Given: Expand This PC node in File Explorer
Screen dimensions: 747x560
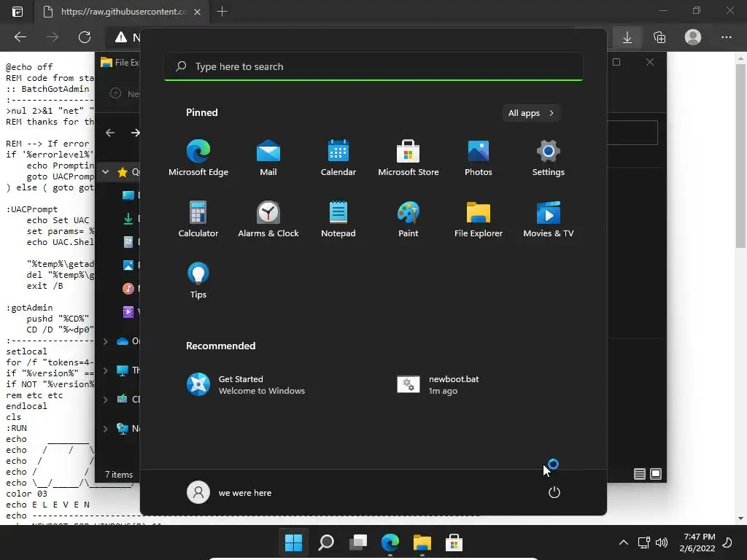Looking at the screenshot, I should coord(105,370).
